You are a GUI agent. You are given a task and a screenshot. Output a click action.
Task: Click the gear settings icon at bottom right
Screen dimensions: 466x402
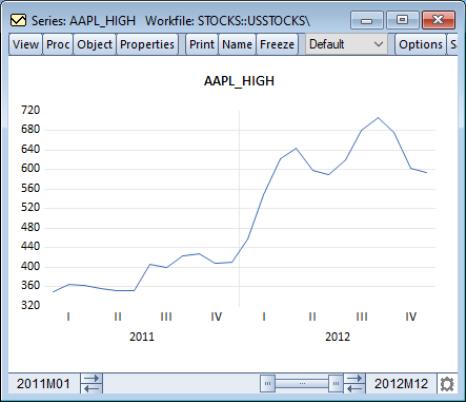point(447,384)
